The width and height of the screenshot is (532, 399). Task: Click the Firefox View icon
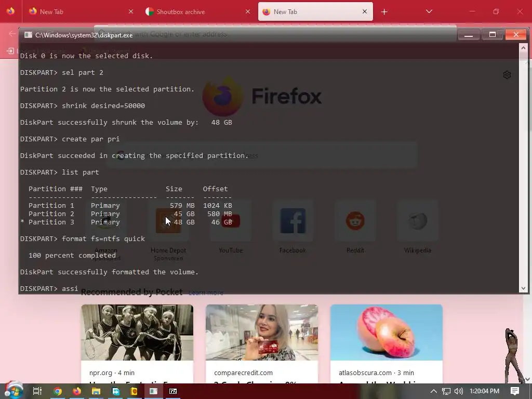(x=10, y=11)
